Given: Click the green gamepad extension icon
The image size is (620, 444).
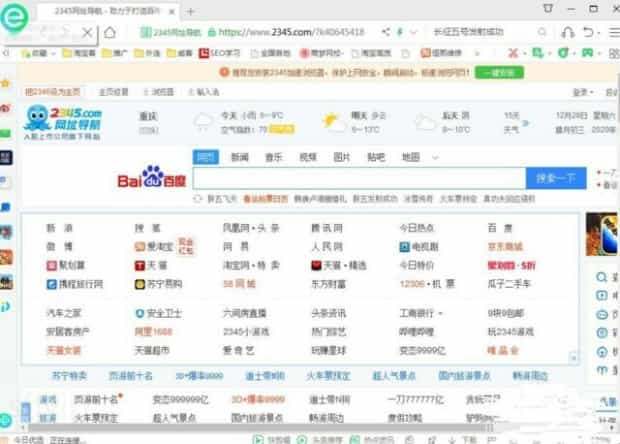Looking at the screenshot, I should pyautogui.click(x=587, y=52).
